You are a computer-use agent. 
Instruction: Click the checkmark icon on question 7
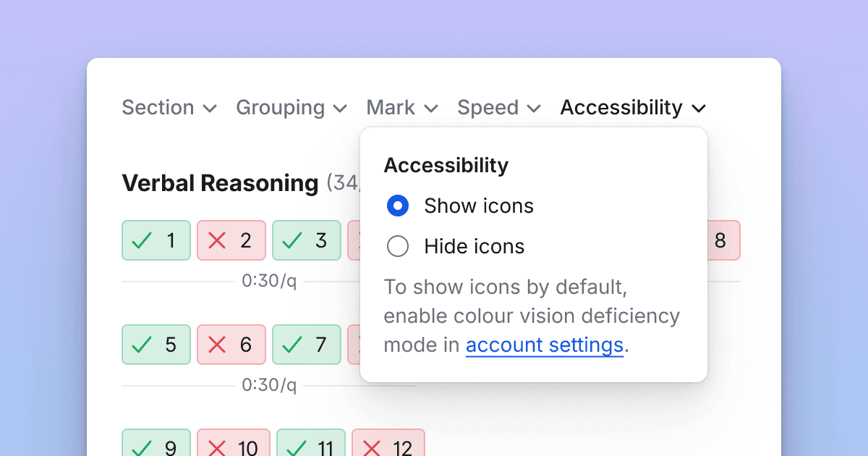click(x=293, y=345)
